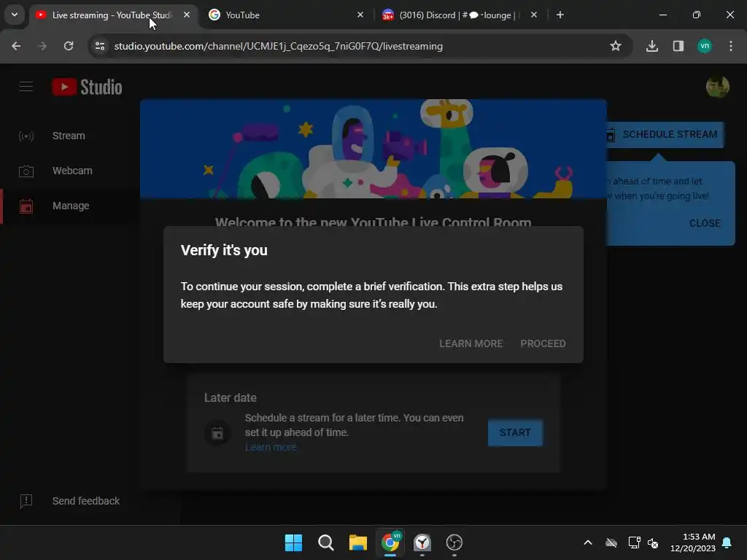Switch to the Live streaming YouTube Studio tab
Image resolution: width=747 pixels, height=560 pixels.
click(113, 15)
